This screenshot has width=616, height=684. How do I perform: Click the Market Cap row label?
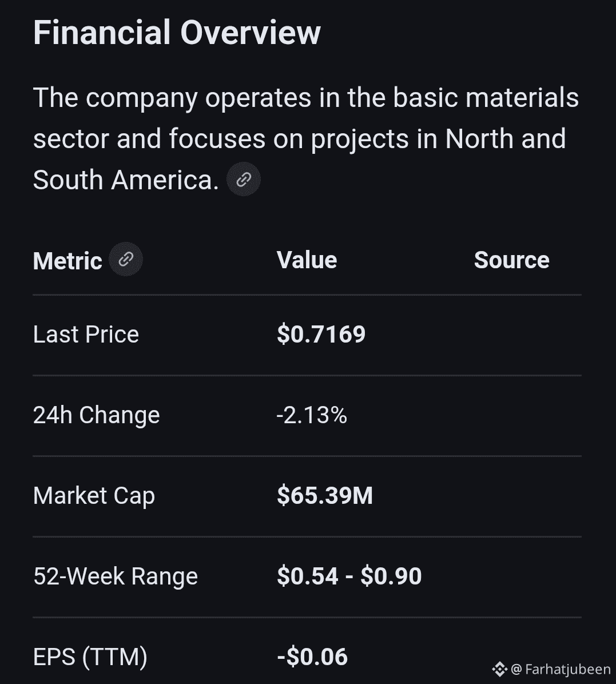click(94, 496)
